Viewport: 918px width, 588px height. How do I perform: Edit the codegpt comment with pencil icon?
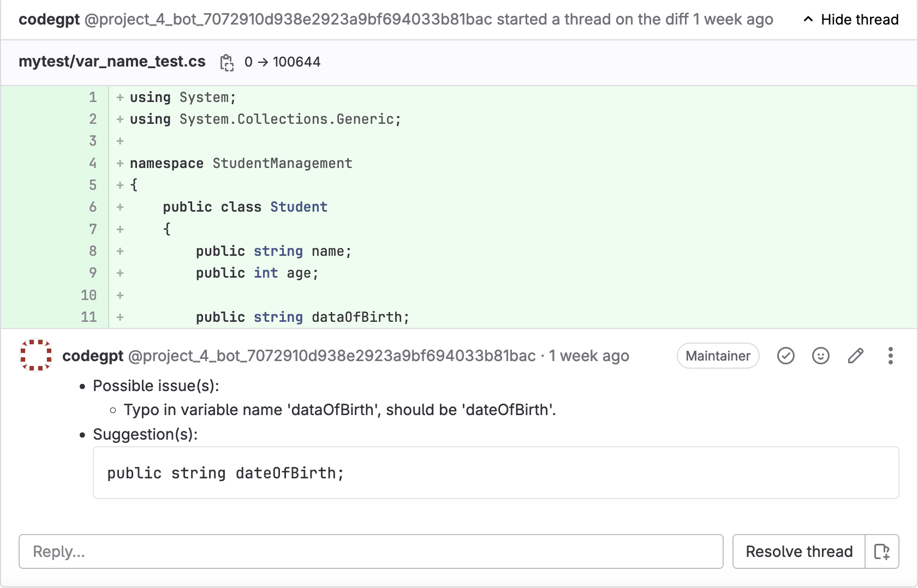855,356
